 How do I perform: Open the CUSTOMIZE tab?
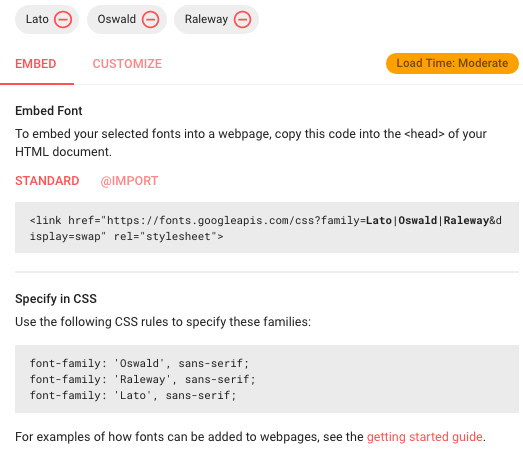[x=127, y=64]
